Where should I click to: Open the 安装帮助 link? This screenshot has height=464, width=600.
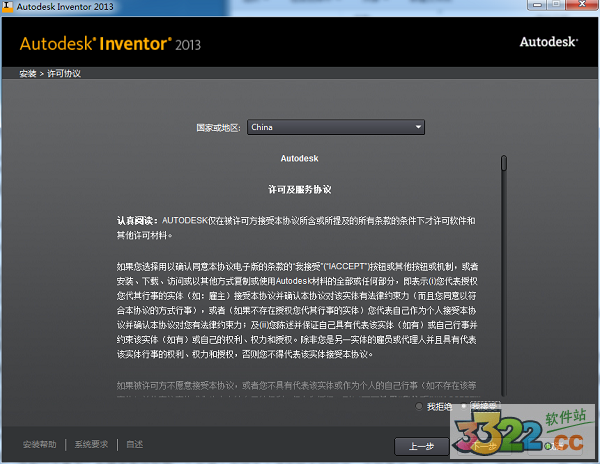click(39, 444)
